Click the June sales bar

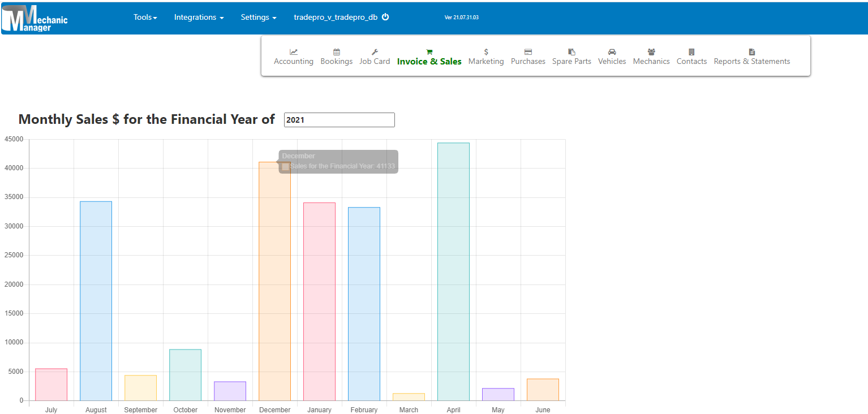tap(543, 390)
